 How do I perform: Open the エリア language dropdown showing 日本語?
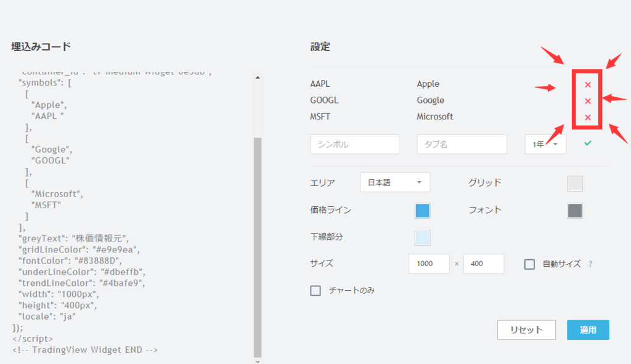395,182
